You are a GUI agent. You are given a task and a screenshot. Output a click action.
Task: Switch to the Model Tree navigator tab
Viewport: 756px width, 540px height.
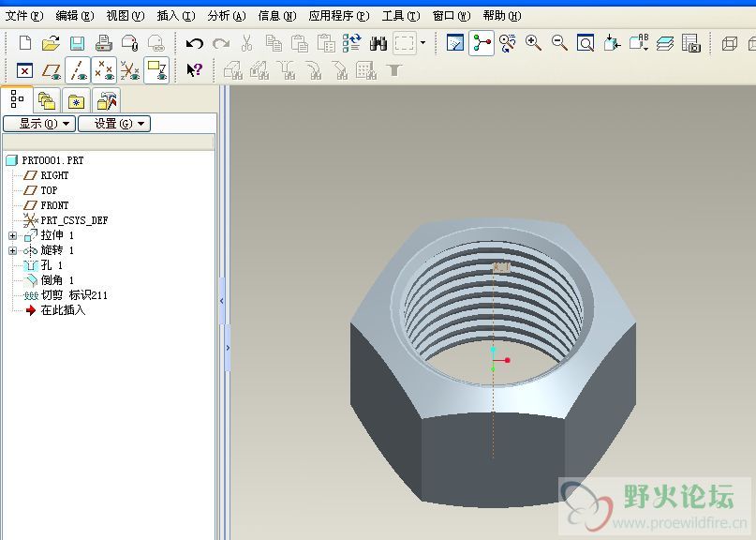click(17, 99)
